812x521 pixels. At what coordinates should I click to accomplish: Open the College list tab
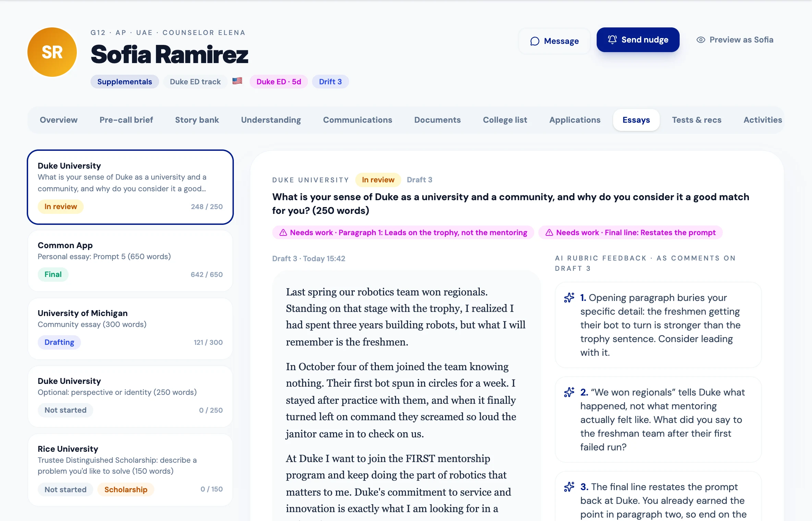505,120
